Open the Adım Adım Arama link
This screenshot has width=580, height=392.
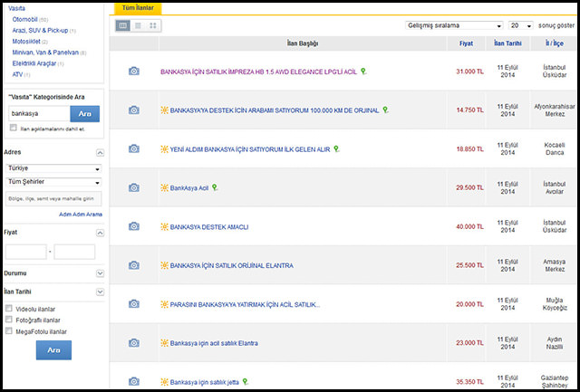[81, 215]
